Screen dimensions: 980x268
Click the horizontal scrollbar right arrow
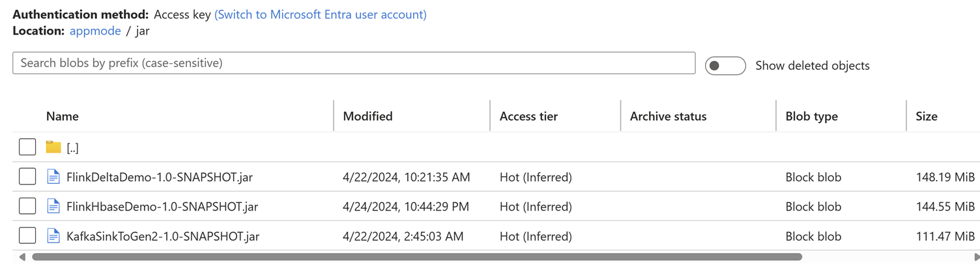coord(975,257)
